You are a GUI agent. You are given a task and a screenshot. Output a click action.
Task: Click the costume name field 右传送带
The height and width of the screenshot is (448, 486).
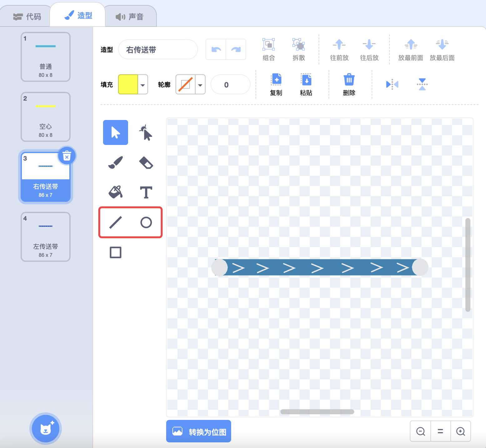pos(158,49)
